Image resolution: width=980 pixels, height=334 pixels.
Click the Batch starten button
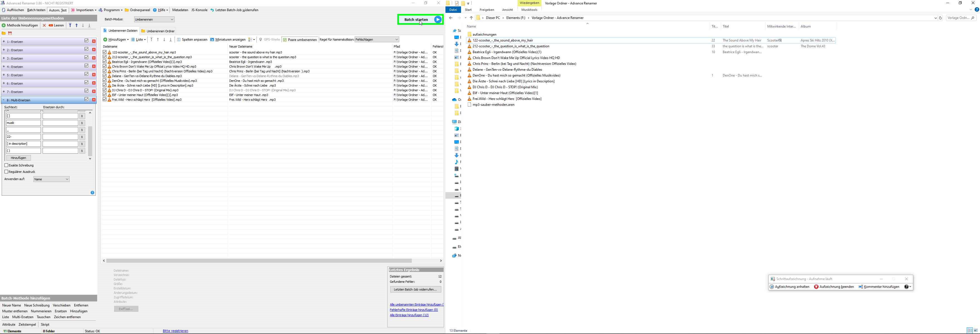click(x=420, y=19)
